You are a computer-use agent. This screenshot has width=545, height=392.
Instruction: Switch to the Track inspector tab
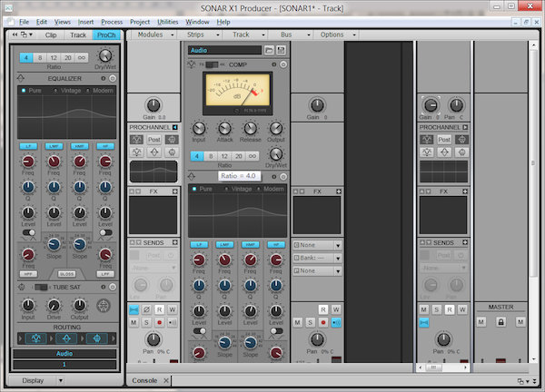click(78, 35)
